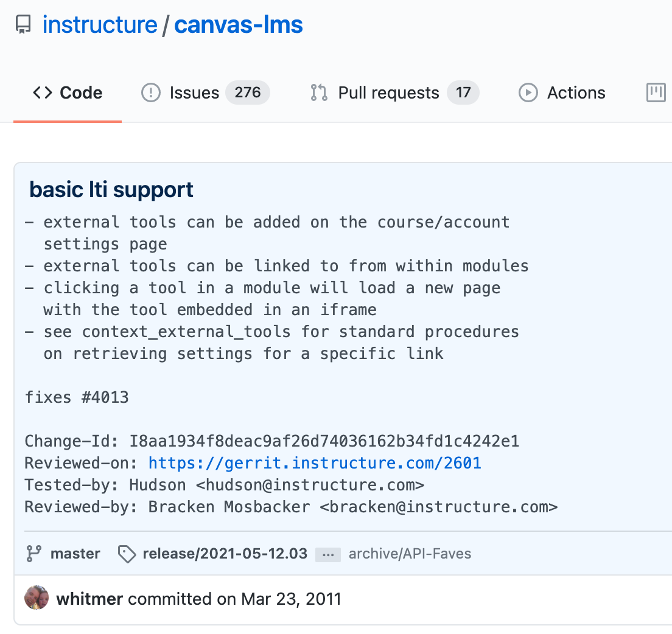This screenshot has height=634, width=672.
Task: Expand the hidden tags ellipsis
Action: (327, 554)
